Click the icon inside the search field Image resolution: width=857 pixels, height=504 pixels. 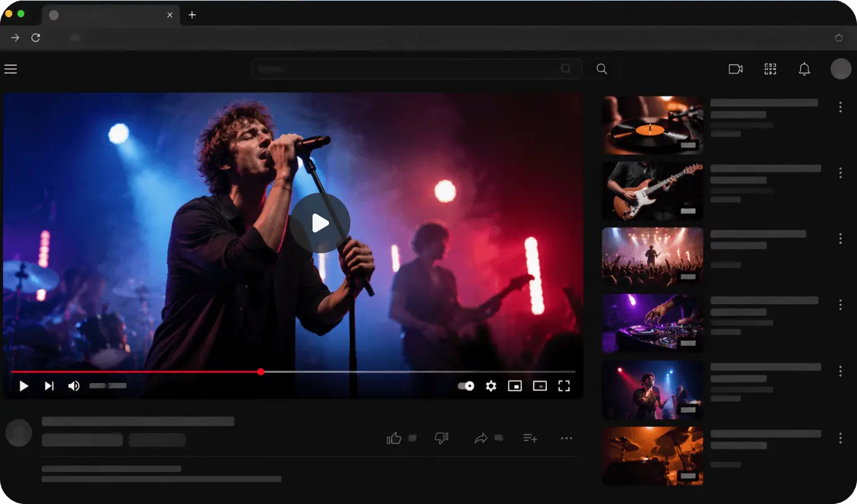pyautogui.click(x=566, y=69)
